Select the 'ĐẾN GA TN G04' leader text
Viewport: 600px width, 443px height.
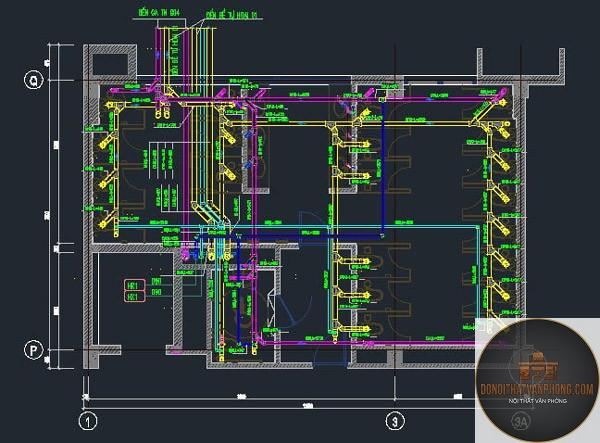[159, 13]
